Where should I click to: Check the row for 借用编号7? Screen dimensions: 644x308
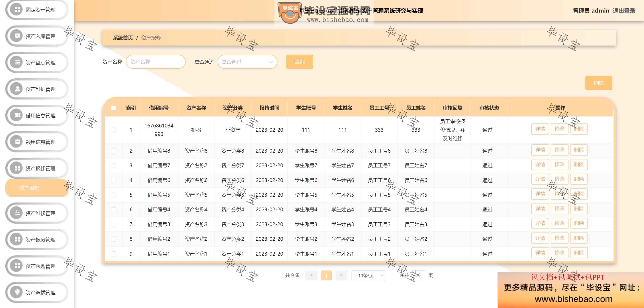pyautogui.click(x=113, y=165)
